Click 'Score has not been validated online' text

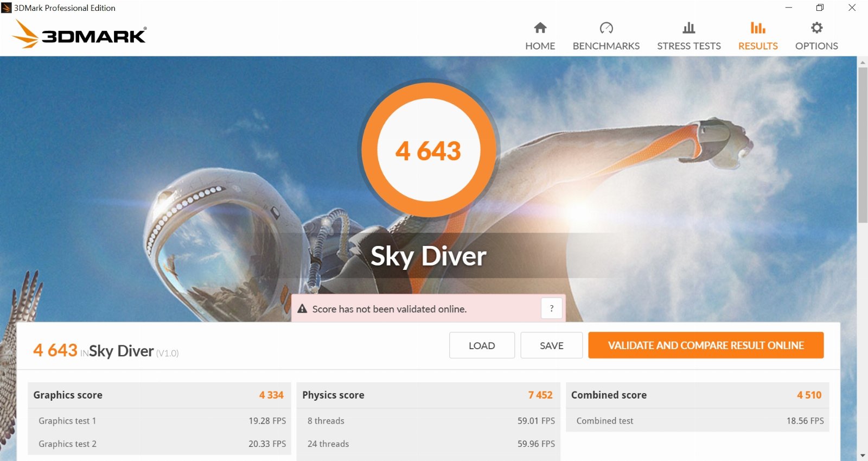click(390, 309)
